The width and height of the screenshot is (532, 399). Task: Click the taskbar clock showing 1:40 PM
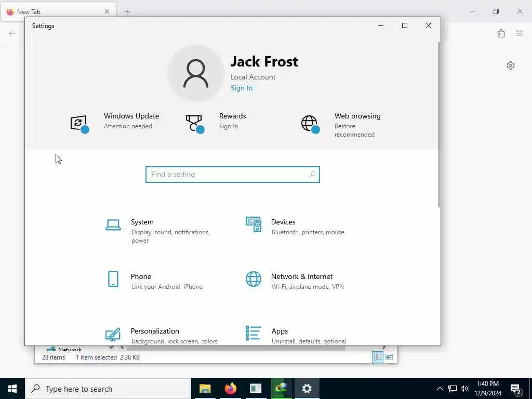click(x=487, y=389)
